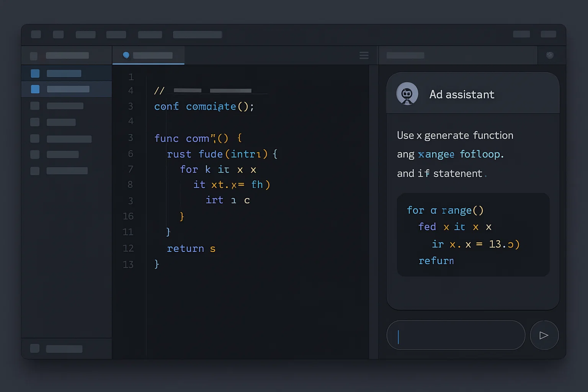
Task: Type in the assistant chat input field
Action: point(456,335)
